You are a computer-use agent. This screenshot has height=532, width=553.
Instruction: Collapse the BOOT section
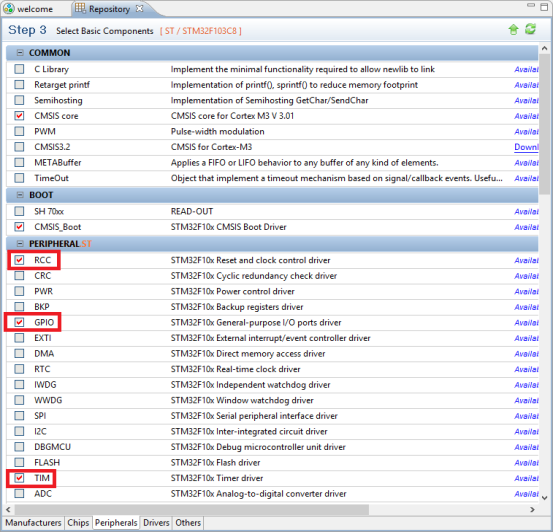click(x=20, y=195)
